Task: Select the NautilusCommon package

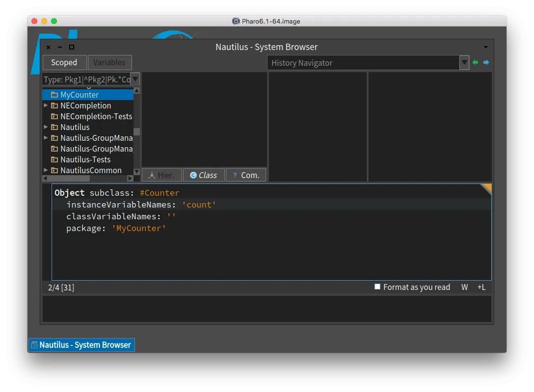Action: (x=88, y=170)
